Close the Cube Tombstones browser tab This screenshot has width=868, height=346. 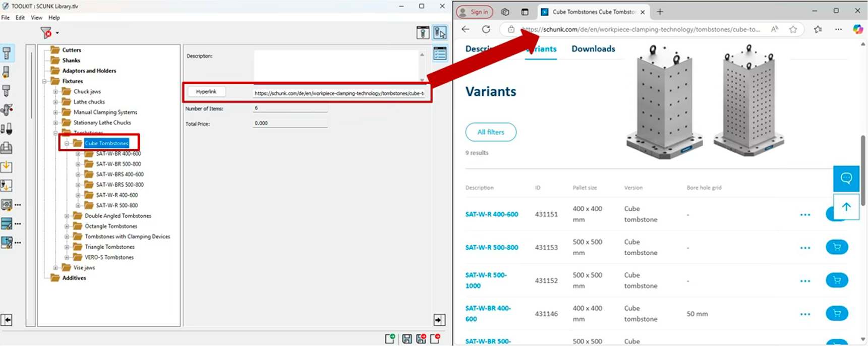point(643,12)
